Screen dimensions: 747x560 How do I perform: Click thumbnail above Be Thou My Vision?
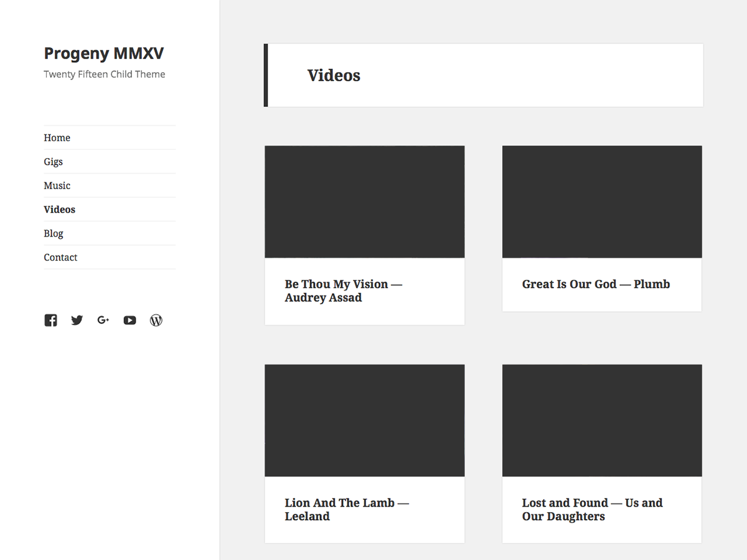(364, 202)
